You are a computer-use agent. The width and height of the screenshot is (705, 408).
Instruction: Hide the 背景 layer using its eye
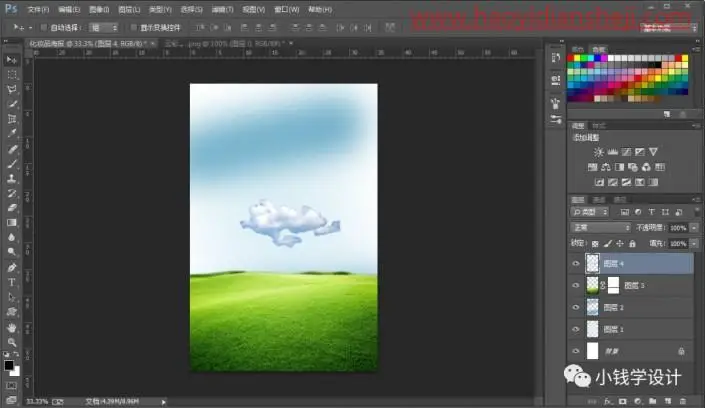576,351
